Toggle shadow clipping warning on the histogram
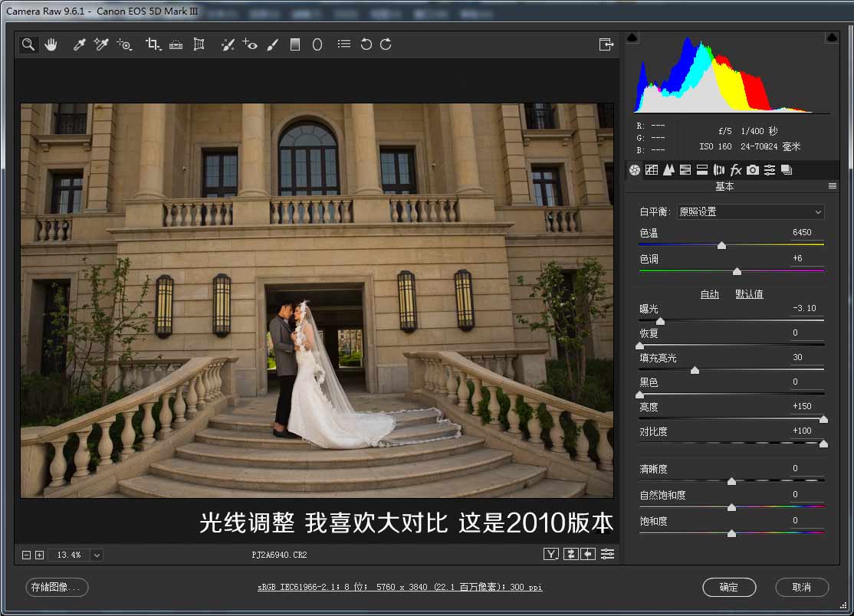 click(633, 36)
